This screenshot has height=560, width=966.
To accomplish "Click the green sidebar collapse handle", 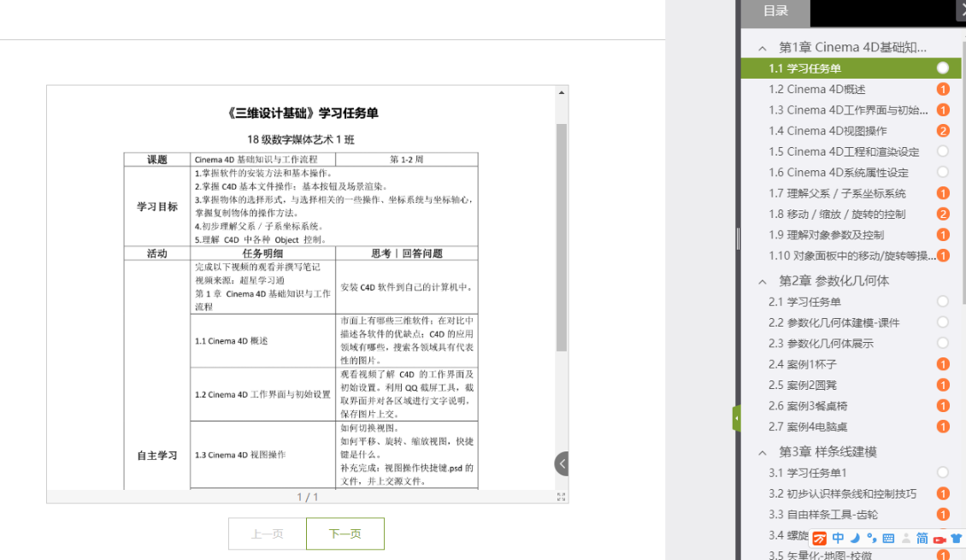I will pos(736,418).
